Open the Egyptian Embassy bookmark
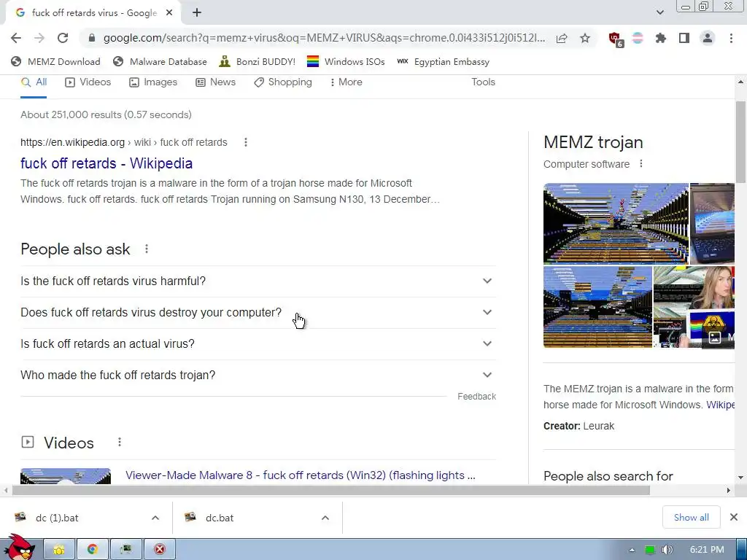 [443, 61]
